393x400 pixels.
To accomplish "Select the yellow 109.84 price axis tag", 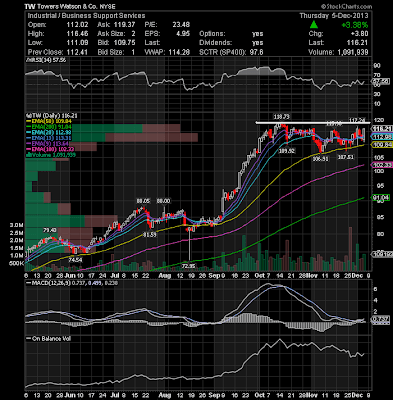I will pyautogui.click(x=382, y=145).
